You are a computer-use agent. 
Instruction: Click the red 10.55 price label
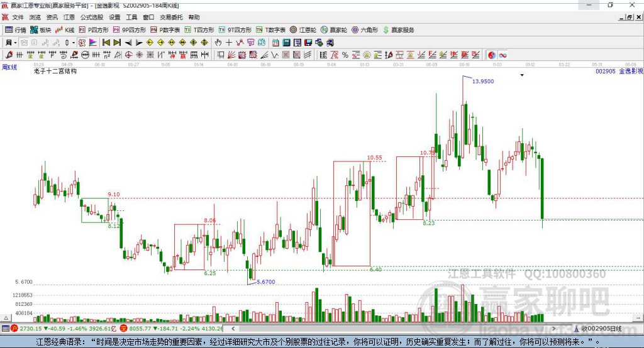point(375,158)
